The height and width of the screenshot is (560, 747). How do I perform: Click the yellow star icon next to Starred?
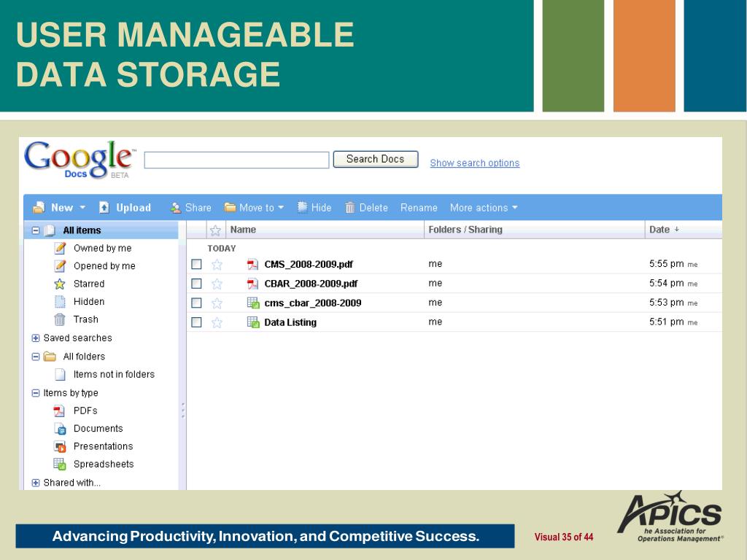tap(60, 284)
